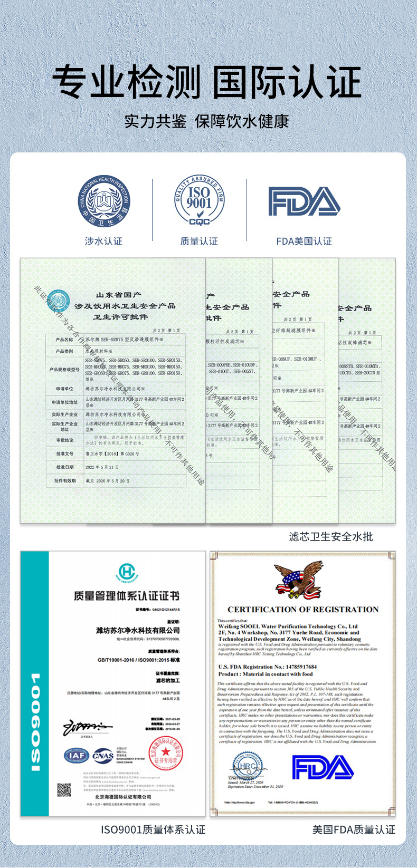Open the permit for 颗粒活性炭滤芯
Viewport: 417px width, 868px height.
(x=239, y=390)
